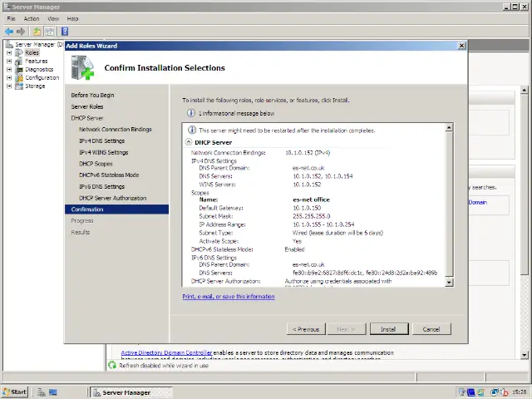
Task: Click the information icon beside informational message
Action: [191, 113]
